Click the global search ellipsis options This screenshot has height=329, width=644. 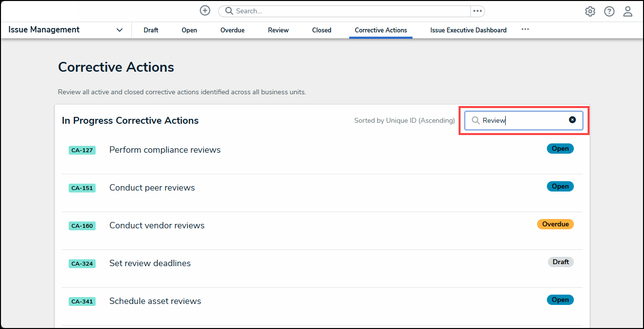click(477, 11)
